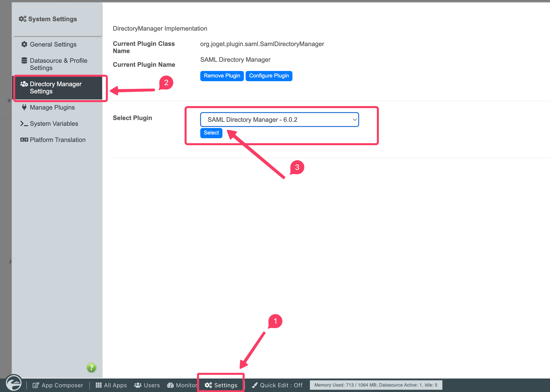The image size is (550, 392).
Task: Click the Joget logo in bottom bar
Action: (x=14, y=383)
